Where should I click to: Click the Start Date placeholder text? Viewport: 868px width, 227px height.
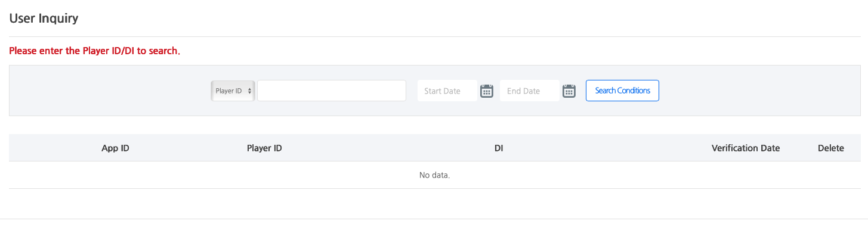click(x=442, y=91)
